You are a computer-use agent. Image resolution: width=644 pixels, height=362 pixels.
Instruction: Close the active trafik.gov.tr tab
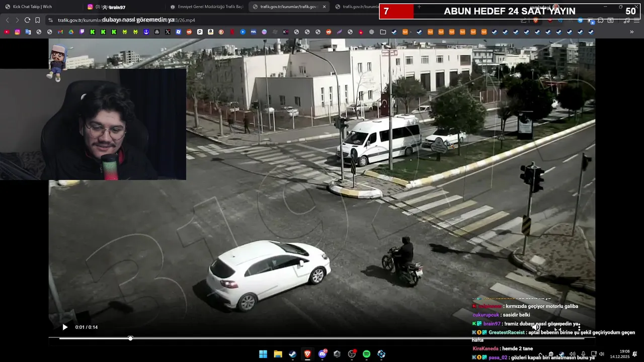(324, 7)
